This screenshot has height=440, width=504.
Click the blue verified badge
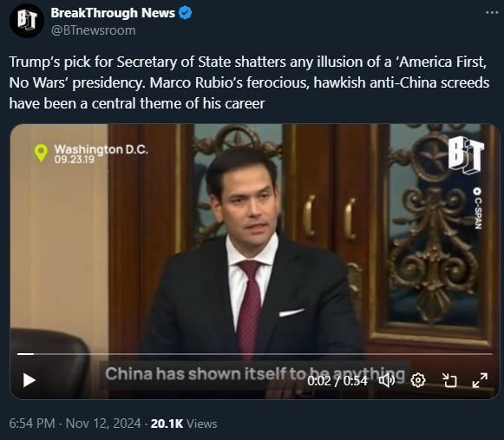(185, 13)
